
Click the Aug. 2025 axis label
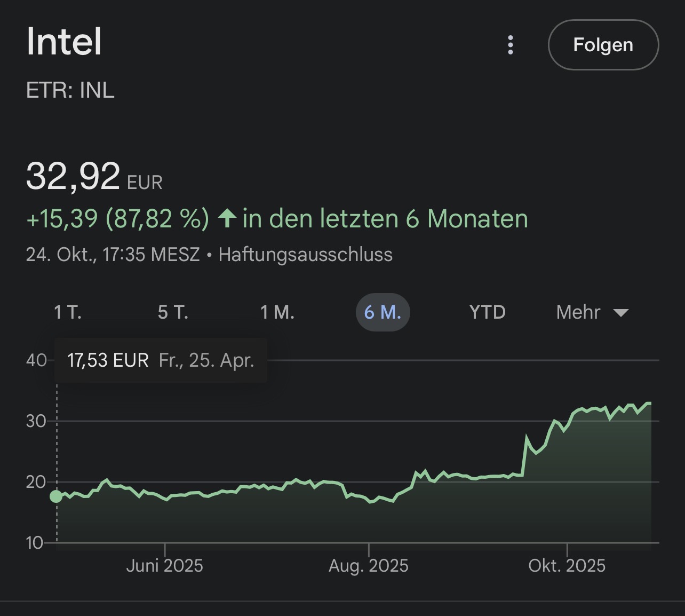tap(368, 566)
